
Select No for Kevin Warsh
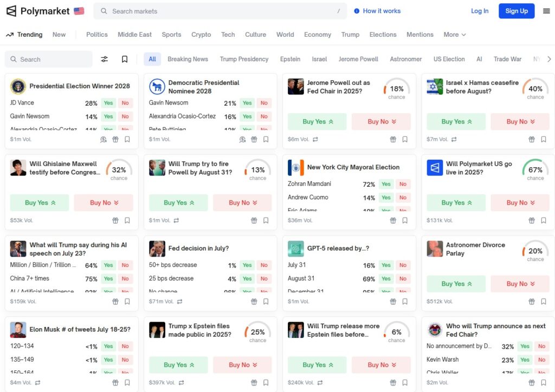pyautogui.click(x=541, y=360)
